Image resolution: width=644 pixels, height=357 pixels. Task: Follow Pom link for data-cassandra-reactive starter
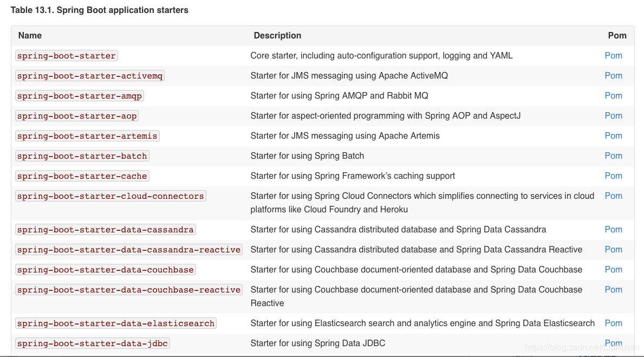click(613, 250)
